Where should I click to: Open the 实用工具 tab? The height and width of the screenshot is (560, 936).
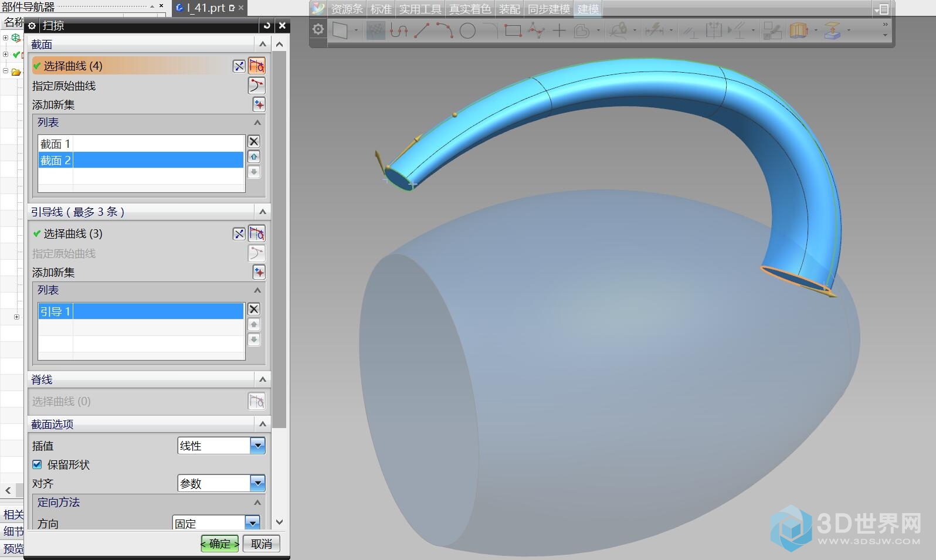(x=420, y=9)
